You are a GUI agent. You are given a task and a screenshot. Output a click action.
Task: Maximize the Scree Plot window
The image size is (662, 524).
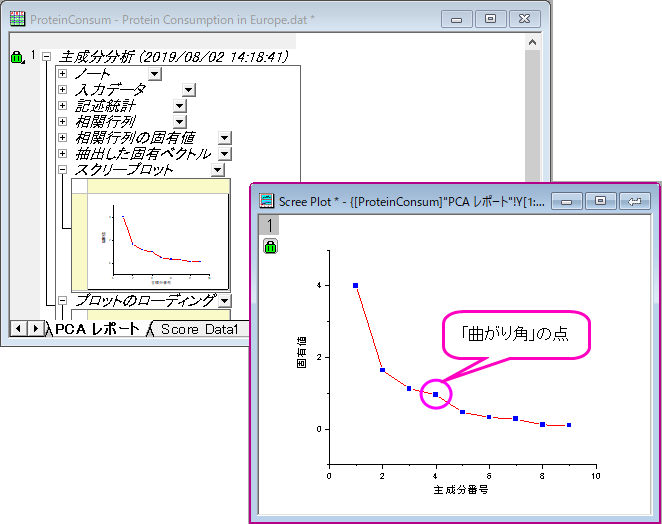[x=600, y=201]
